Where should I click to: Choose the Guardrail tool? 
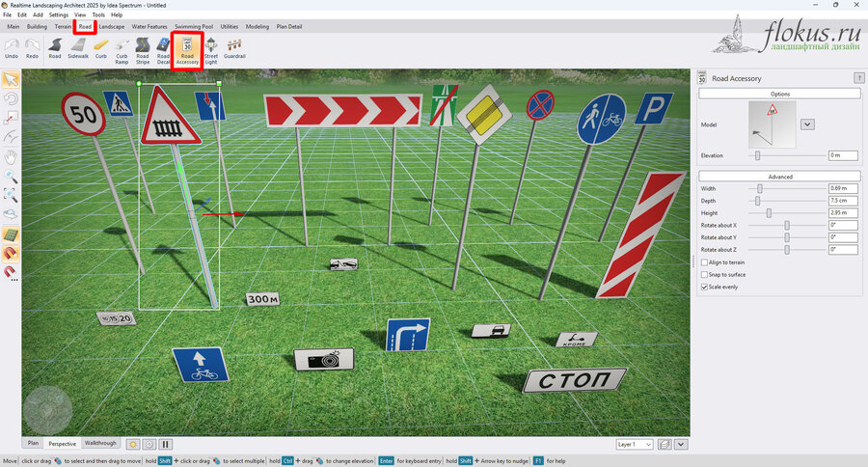[234, 49]
